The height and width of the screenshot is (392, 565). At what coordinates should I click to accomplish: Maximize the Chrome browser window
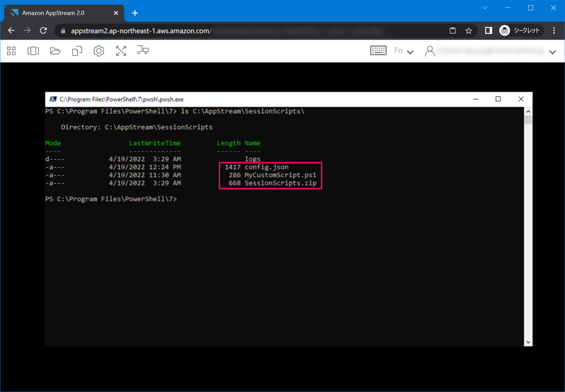click(x=530, y=8)
